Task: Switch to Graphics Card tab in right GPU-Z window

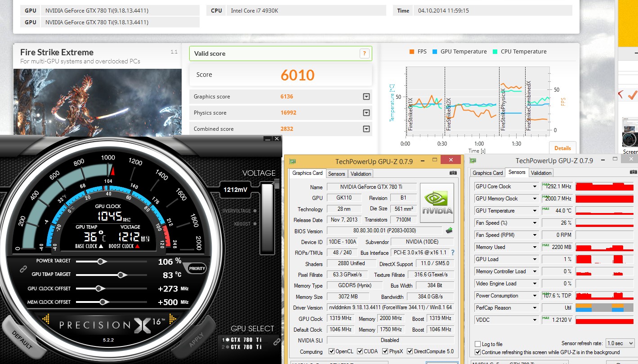Action: [x=488, y=173]
